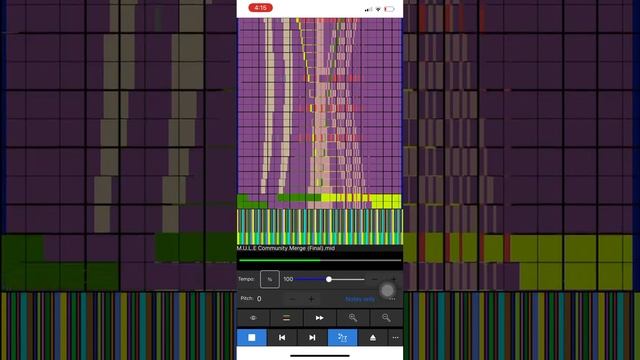Stop playback with the square button
The image size is (640, 360).
point(252,338)
